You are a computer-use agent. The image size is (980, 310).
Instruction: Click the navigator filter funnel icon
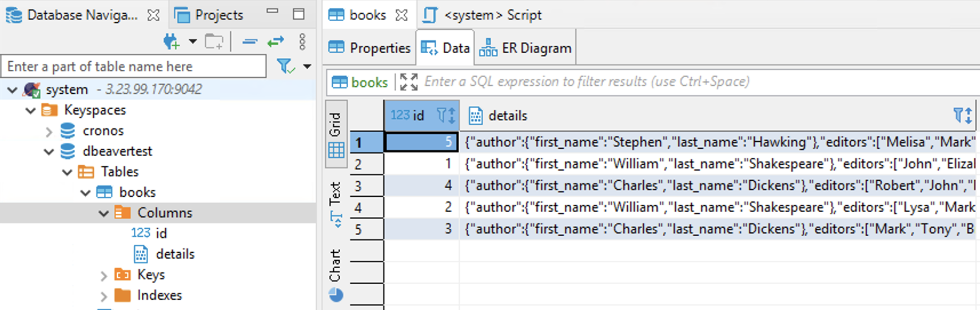pos(285,66)
